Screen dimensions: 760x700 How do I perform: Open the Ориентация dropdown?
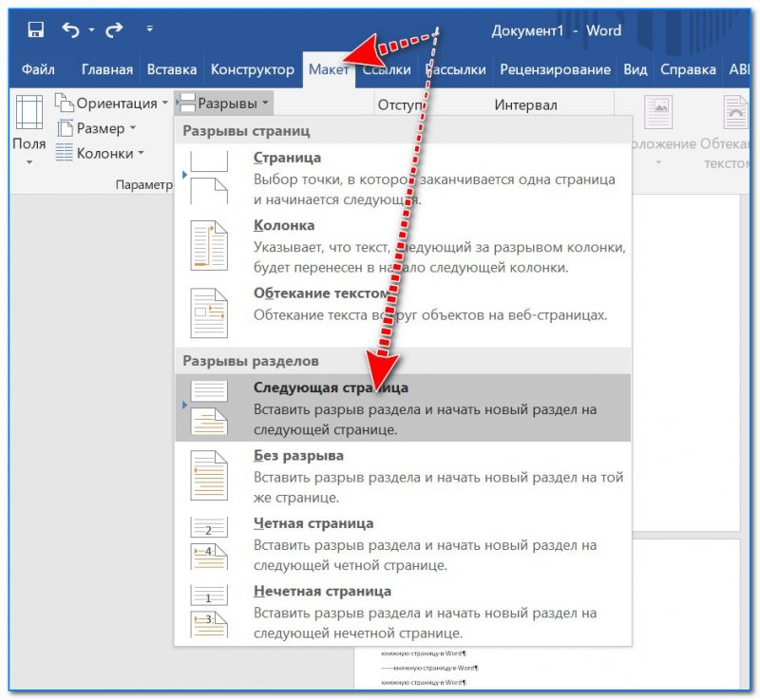pyautogui.click(x=111, y=104)
